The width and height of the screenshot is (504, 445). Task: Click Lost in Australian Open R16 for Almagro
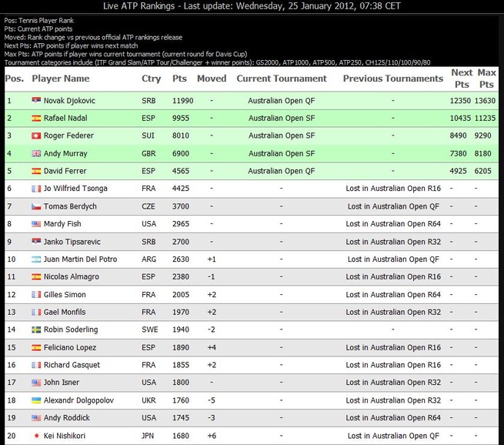pos(393,276)
